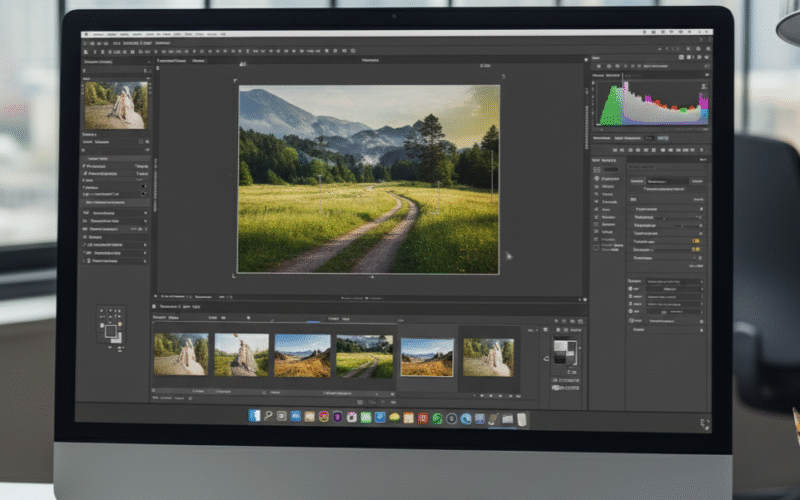This screenshot has width=800, height=500.
Task: Open the Trash at the dock's end
Action: (x=521, y=420)
